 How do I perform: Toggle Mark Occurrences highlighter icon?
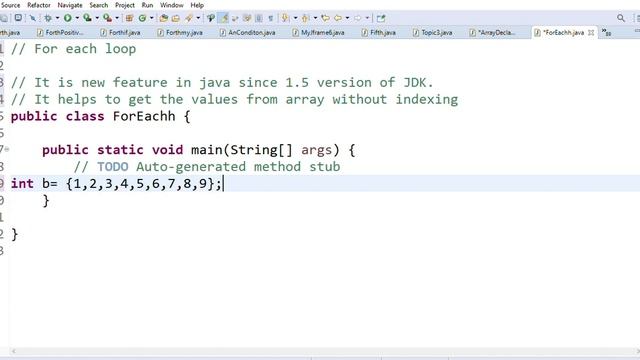click(224, 18)
